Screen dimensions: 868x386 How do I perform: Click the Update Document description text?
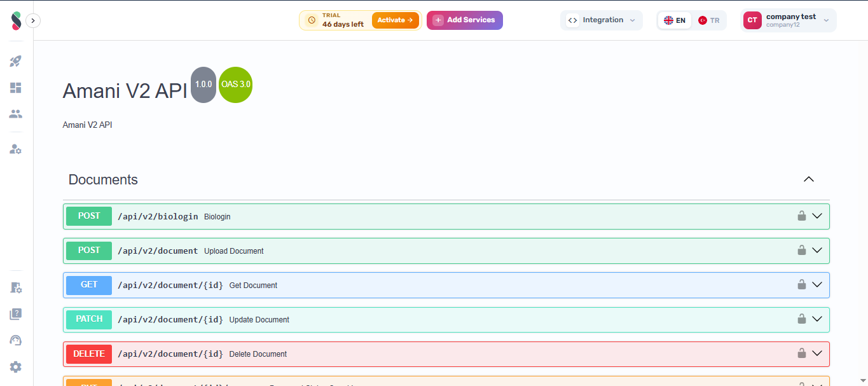click(259, 320)
